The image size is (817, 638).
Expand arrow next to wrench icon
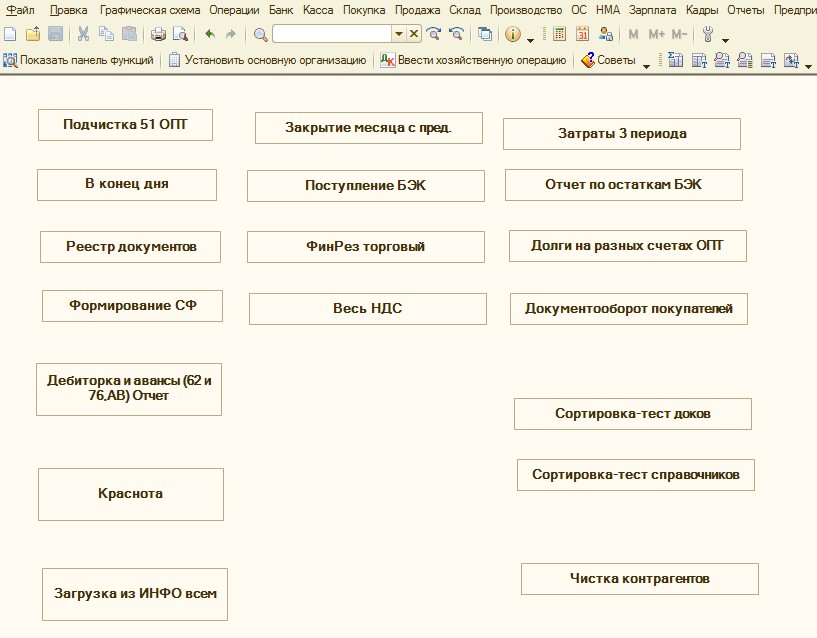(x=725, y=38)
